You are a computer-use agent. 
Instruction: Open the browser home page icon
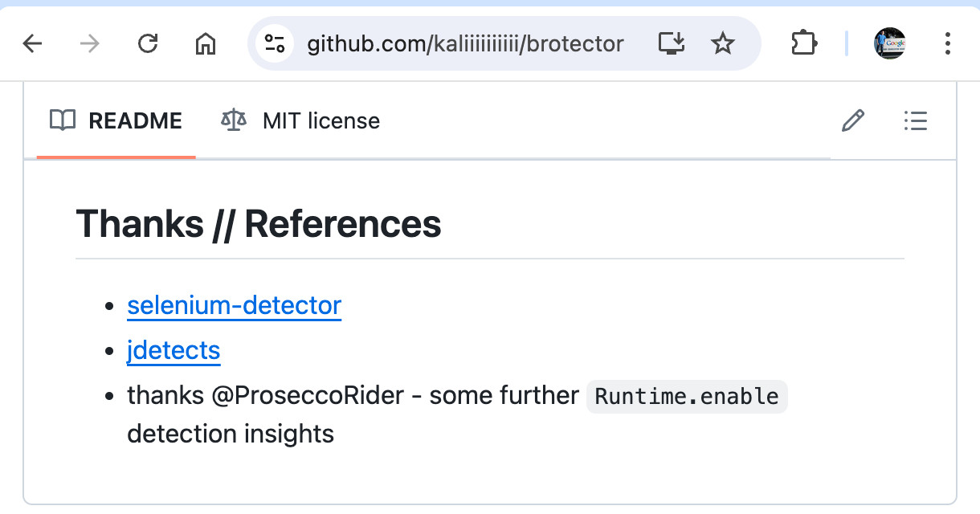pyautogui.click(x=206, y=43)
